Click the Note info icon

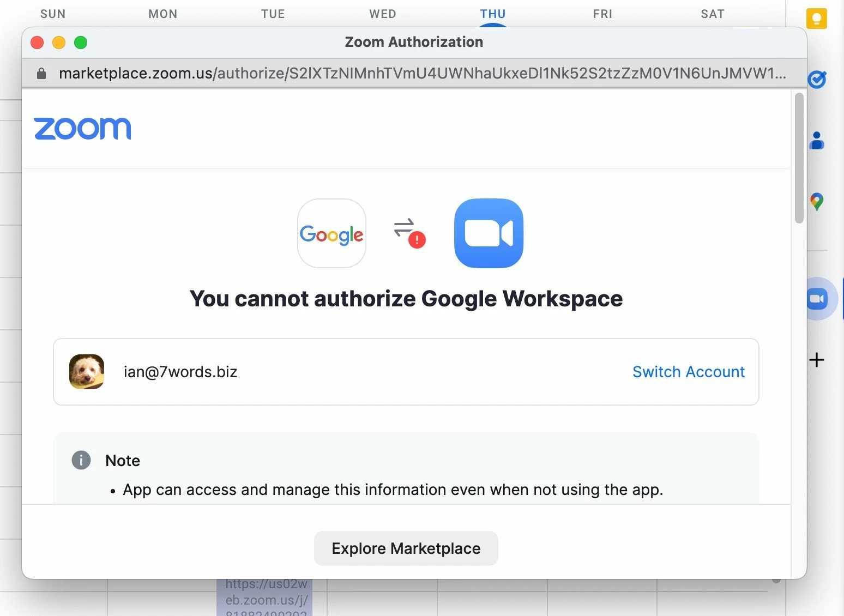click(x=81, y=460)
